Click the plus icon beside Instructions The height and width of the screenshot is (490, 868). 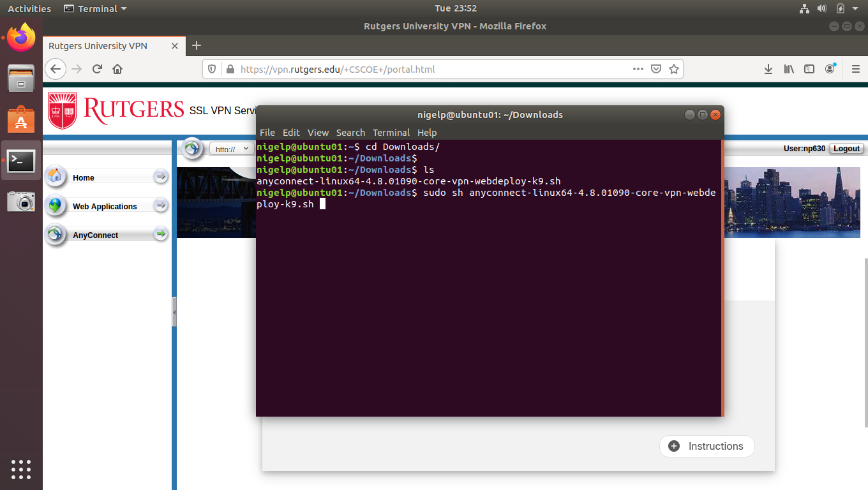[x=674, y=446]
